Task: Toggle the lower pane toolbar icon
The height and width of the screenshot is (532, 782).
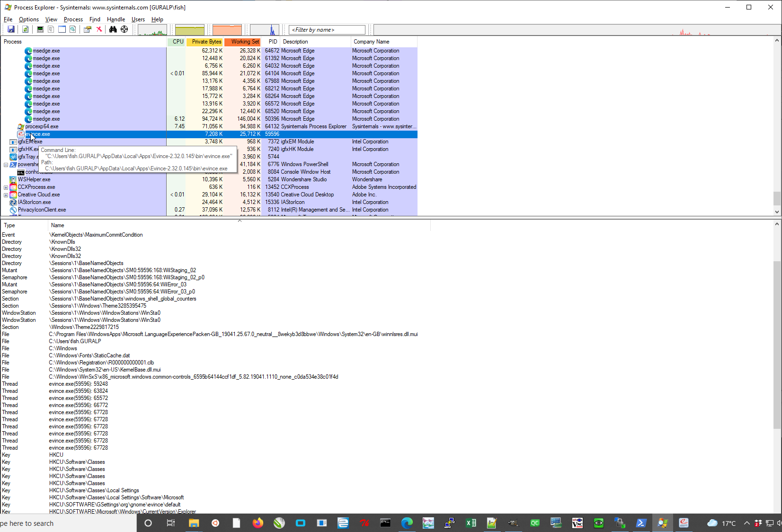Action: click(62, 29)
